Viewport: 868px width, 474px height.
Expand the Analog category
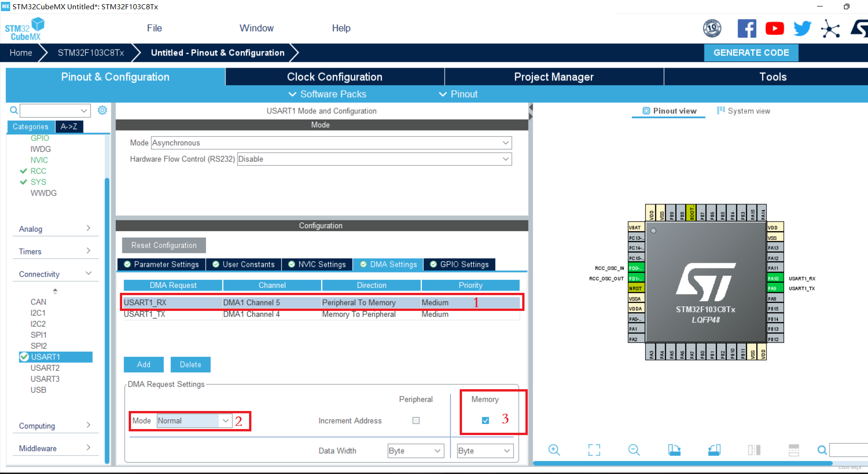click(x=55, y=229)
